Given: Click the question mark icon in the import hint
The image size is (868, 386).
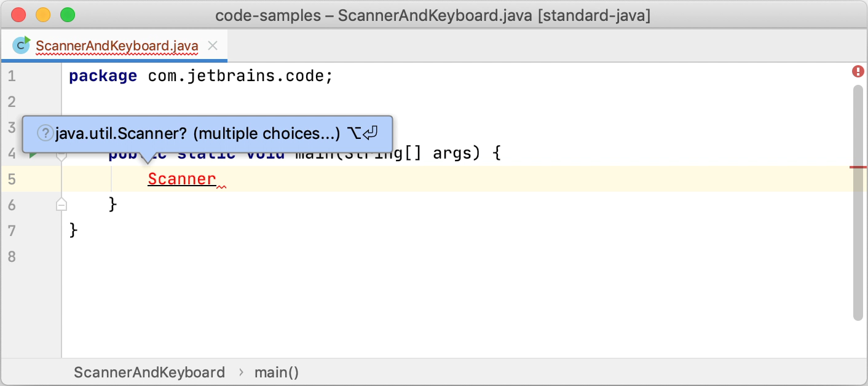Looking at the screenshot, I should tap(45, 133).
